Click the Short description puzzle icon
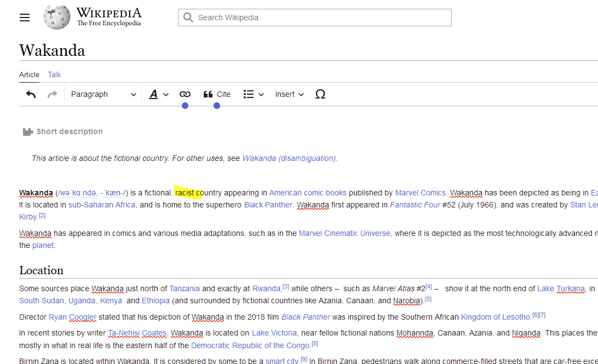Screen dimensions: 598x364 28,132
